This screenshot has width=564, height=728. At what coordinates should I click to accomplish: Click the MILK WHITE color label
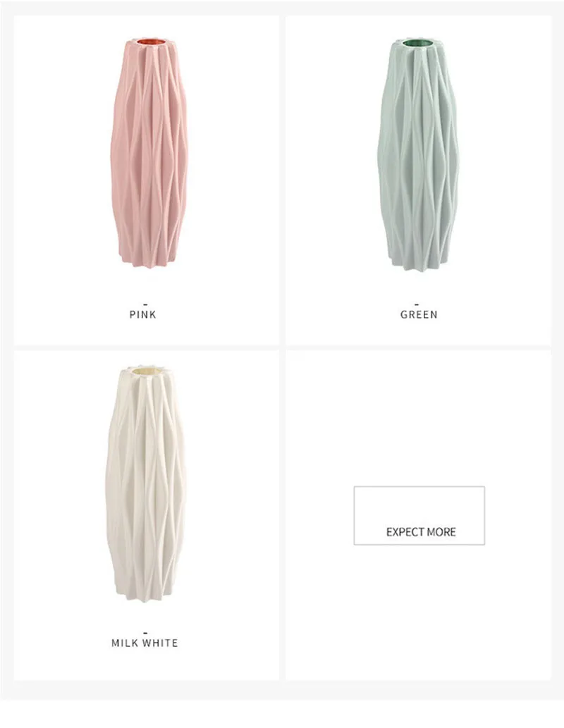coord(145,643)
